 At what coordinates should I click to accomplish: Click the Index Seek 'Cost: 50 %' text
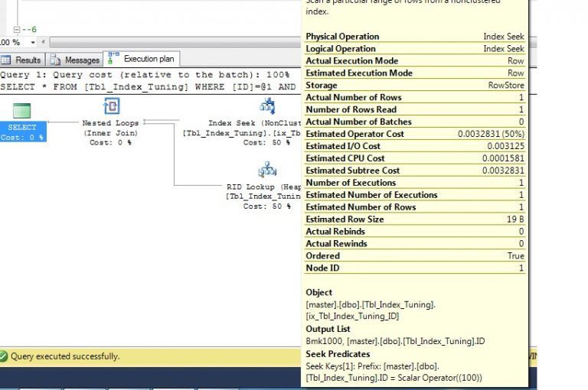pos(266,142)
